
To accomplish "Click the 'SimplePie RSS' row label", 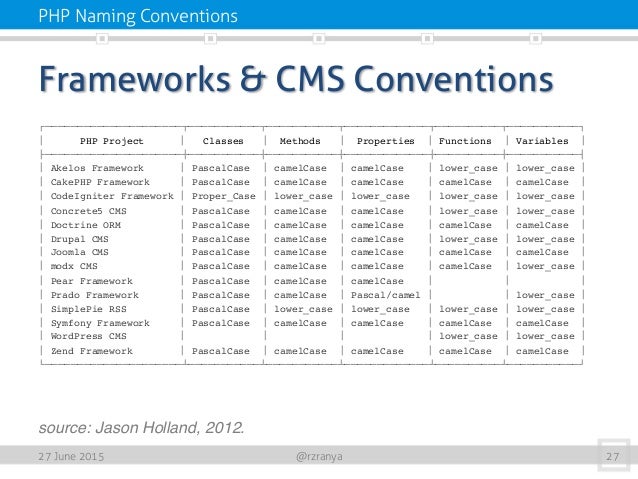I will [x=89, y=309].
